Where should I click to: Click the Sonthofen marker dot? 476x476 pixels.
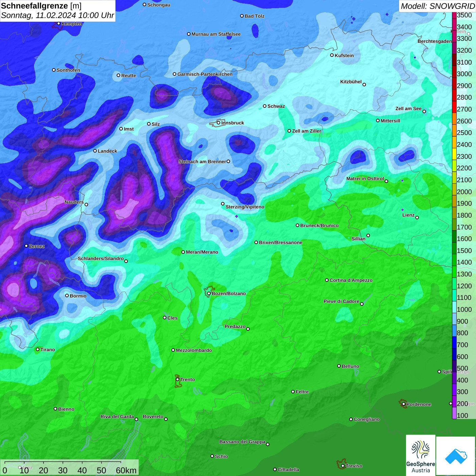54,70
